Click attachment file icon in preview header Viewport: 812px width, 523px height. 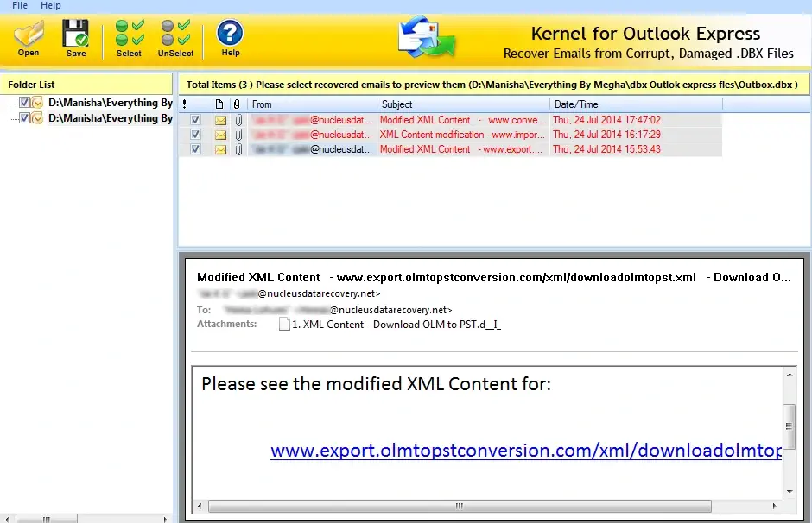284,325
